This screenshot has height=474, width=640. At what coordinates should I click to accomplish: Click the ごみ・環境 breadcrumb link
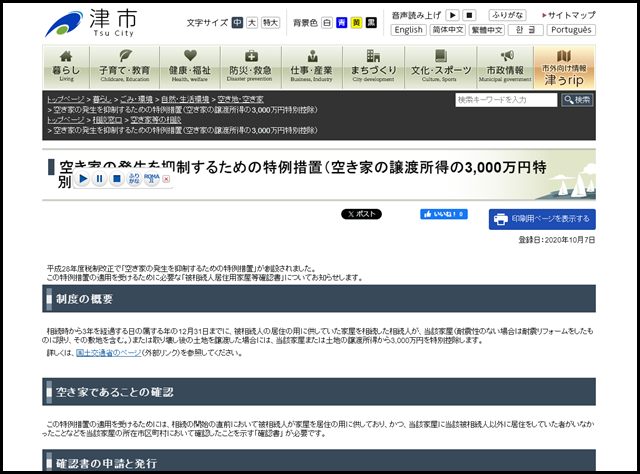136,99
